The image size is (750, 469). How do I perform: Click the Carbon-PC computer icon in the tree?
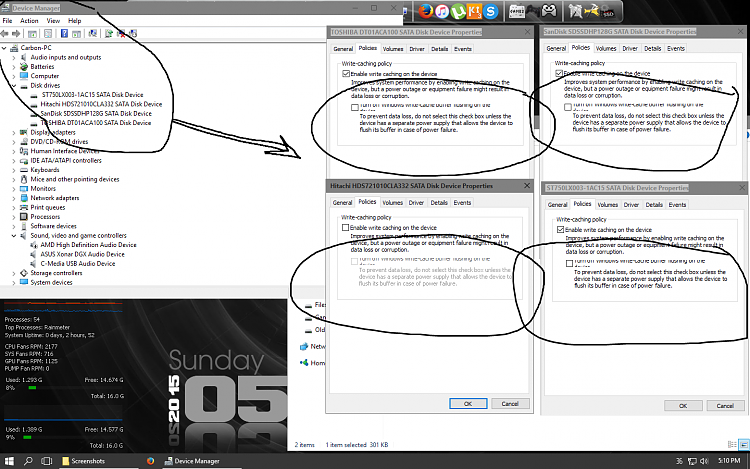(14, 48)
